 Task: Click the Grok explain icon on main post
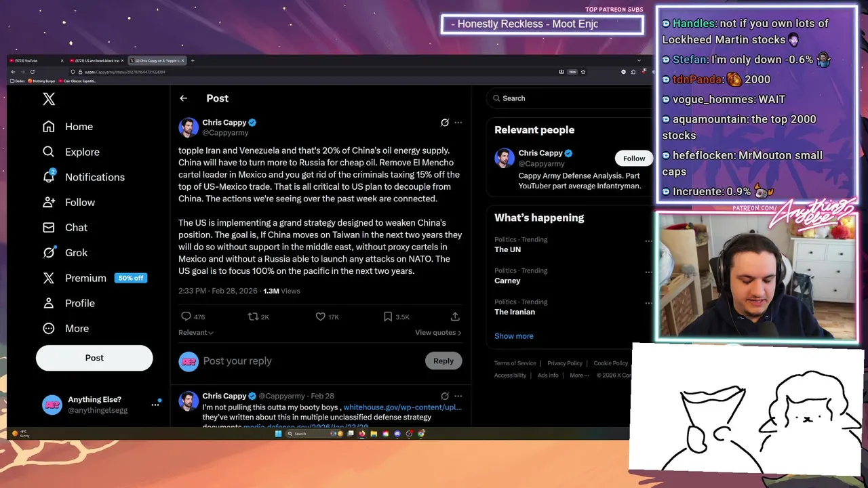coord(445,123)
